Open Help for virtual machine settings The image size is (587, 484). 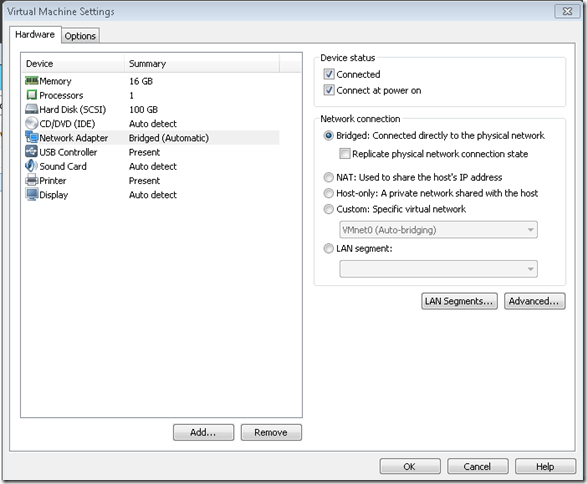point(545,466)
